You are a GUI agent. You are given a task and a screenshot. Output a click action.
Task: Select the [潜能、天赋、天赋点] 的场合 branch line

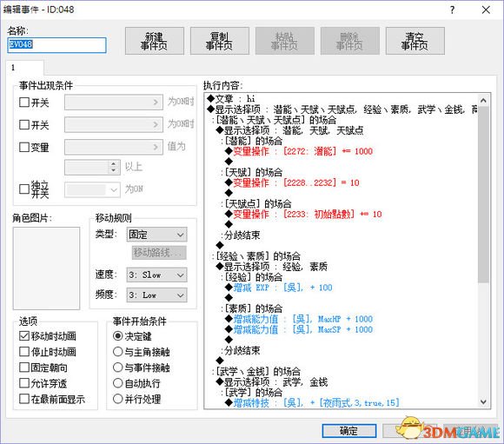tap(275, 120)
